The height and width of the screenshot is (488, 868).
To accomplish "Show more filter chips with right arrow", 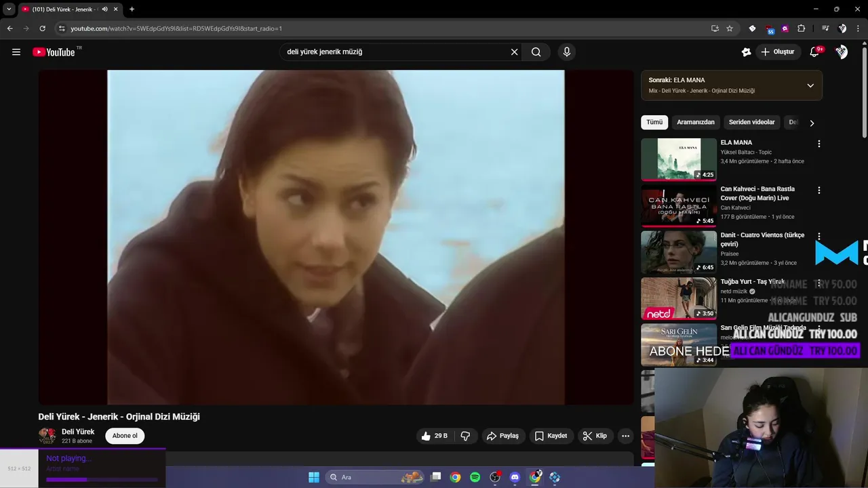I will (812, 123).
